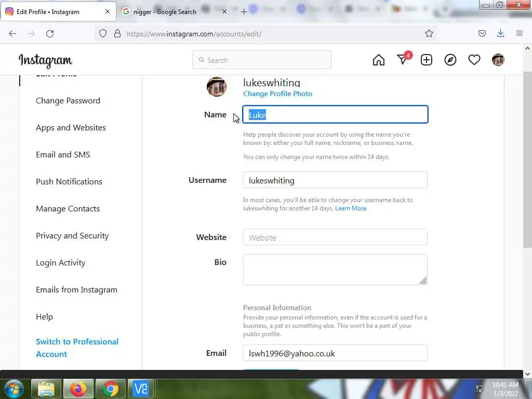Click the lukeswhiting username heading
This screenshot has width=532, height=399.
click(x=271, y=83)
